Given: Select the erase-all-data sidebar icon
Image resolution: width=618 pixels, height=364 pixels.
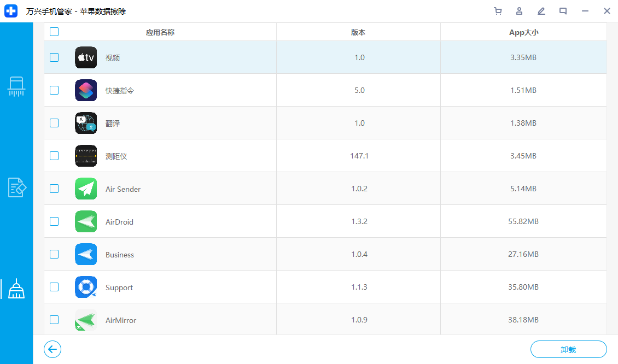Looking at the screenshot, I should point(16,87).
